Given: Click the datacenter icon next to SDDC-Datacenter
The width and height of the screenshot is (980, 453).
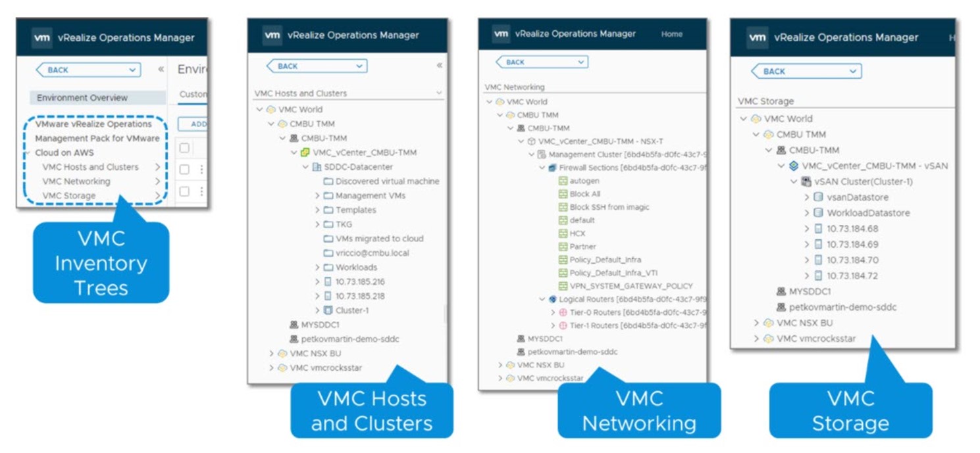Looking at the screenshot, I should [317, 167].
